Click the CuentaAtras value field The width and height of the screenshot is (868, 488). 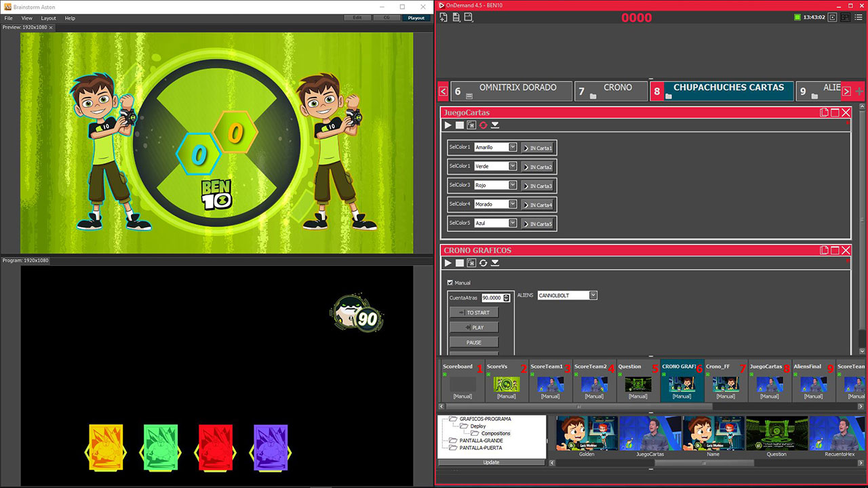click(492, 298)
